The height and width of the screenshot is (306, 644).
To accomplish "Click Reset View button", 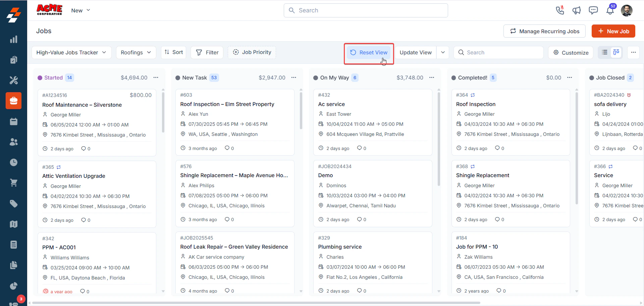I will 369,52.
